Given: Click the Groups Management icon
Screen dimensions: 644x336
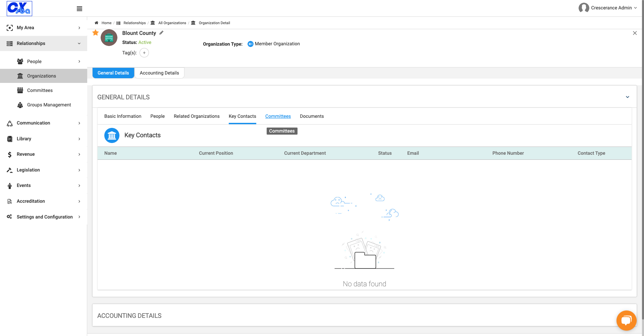Looking at the screenshot, I should tap(20, 105).
